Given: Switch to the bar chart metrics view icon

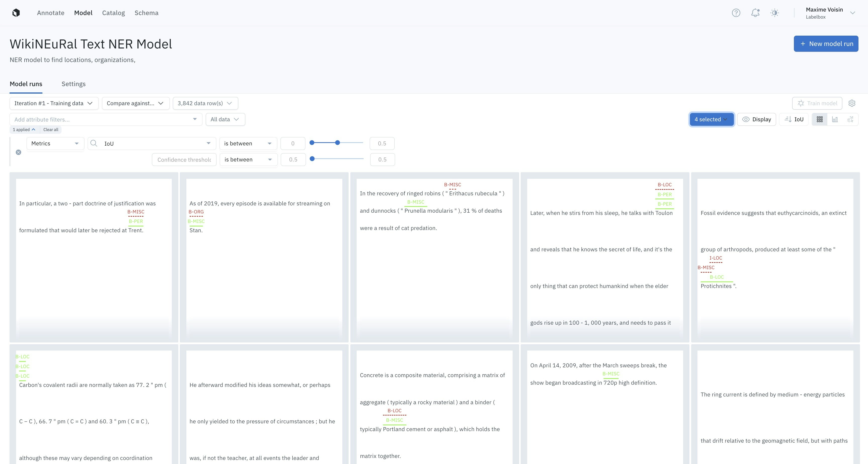Looking at the screenshot, I should (835, 119).
